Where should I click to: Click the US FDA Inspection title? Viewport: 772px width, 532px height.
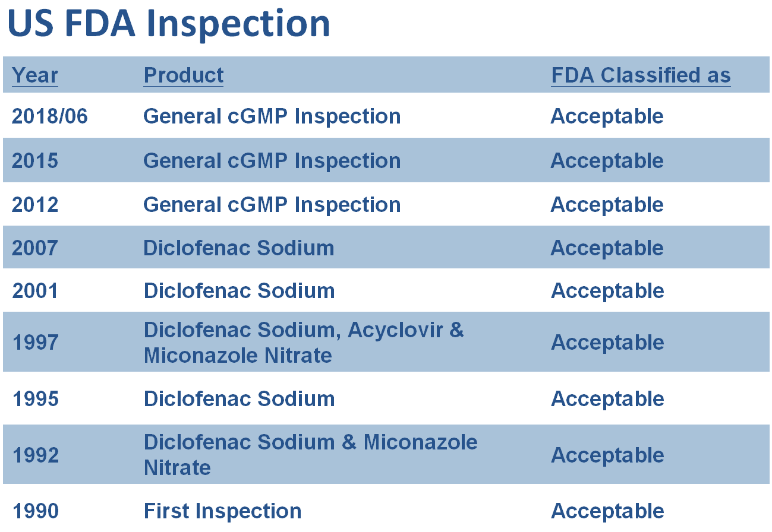tap(169, 23)
